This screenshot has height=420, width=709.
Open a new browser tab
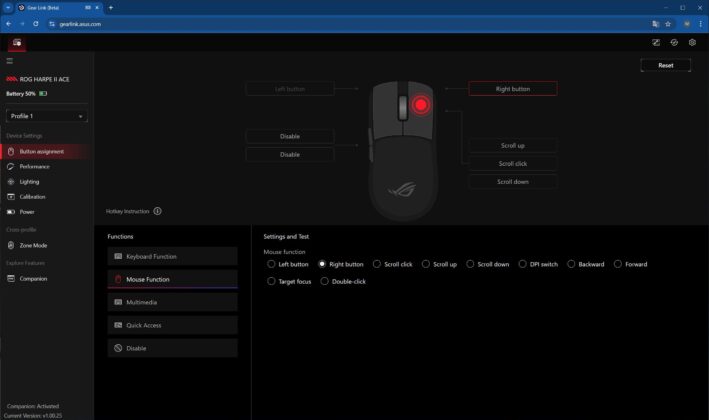(111, 8)
